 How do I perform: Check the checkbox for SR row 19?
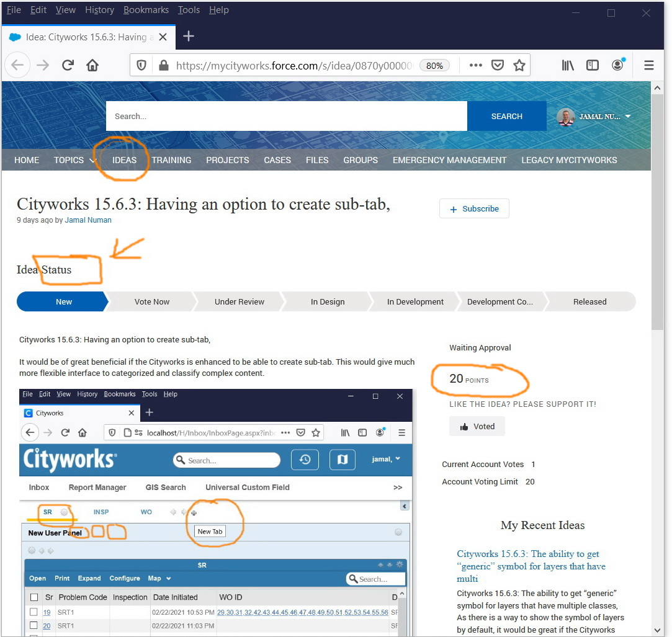click(34, 611)
